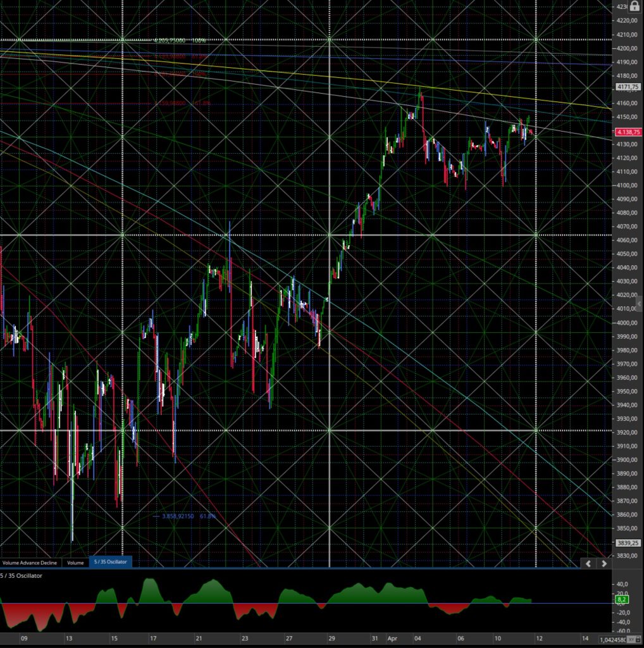This screenshot has height=648, width=644.
Task: Click the red 4.138,75 current price tag
Action: pos(628,132)
